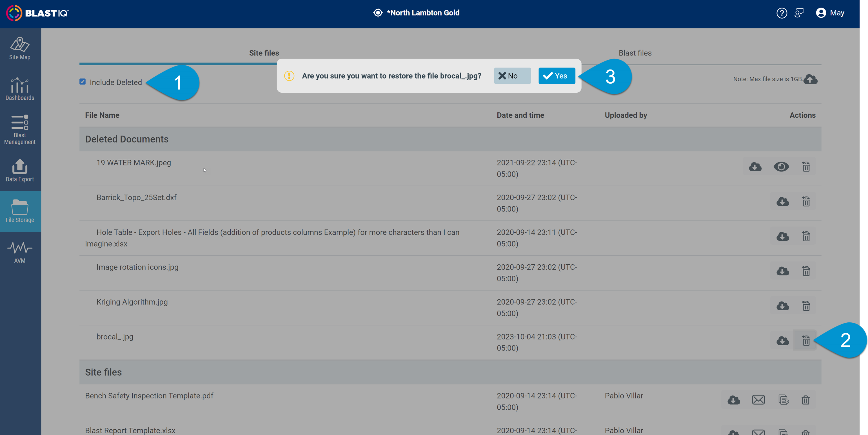Download Bench Safety Inspection Template.pdf
Image resolution: width=868 pixels, height=435 pixels.
coord(734,400)
